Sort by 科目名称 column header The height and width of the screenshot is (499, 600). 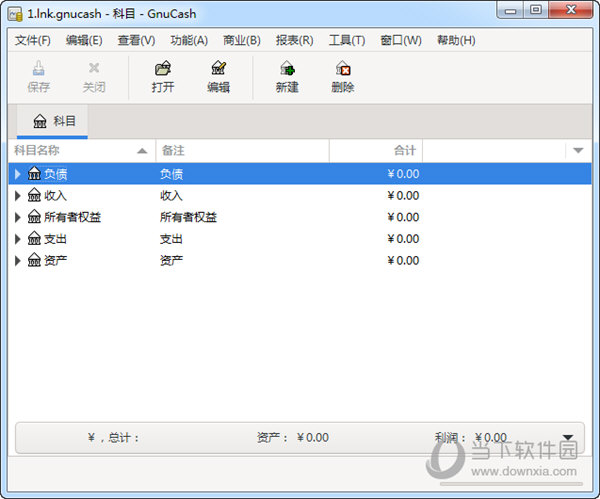[x=82, y=150]
